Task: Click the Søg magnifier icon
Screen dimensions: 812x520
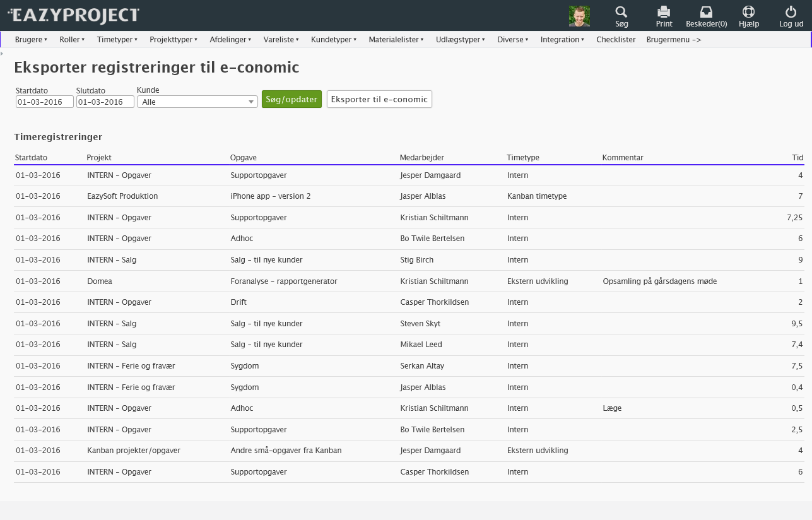Action: click(x=621, y=12)
